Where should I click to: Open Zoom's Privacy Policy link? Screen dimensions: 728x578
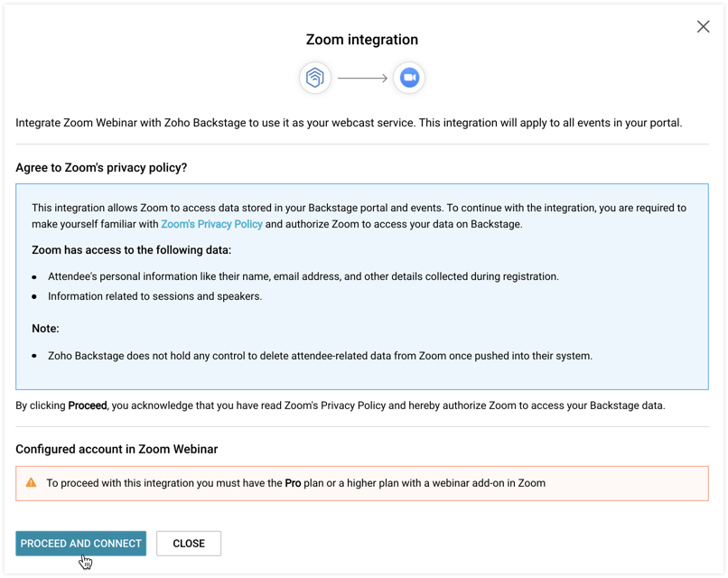tap(211, 224)
